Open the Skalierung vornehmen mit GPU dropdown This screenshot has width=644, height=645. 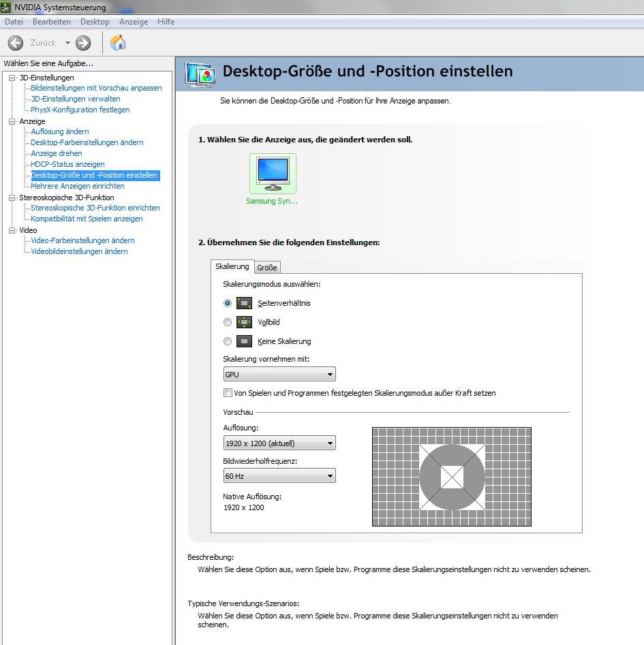(x=279, y=375)
